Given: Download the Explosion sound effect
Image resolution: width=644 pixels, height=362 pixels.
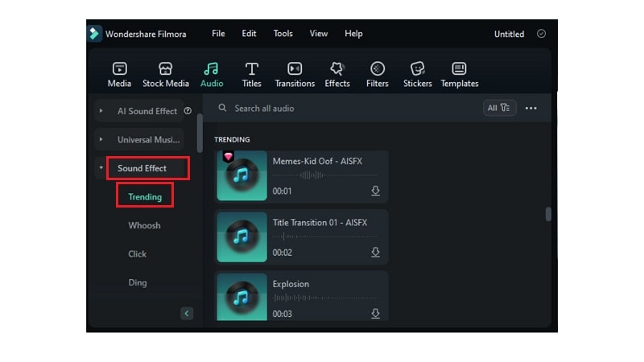Looking at the screenshot, I should pos(375,314).
